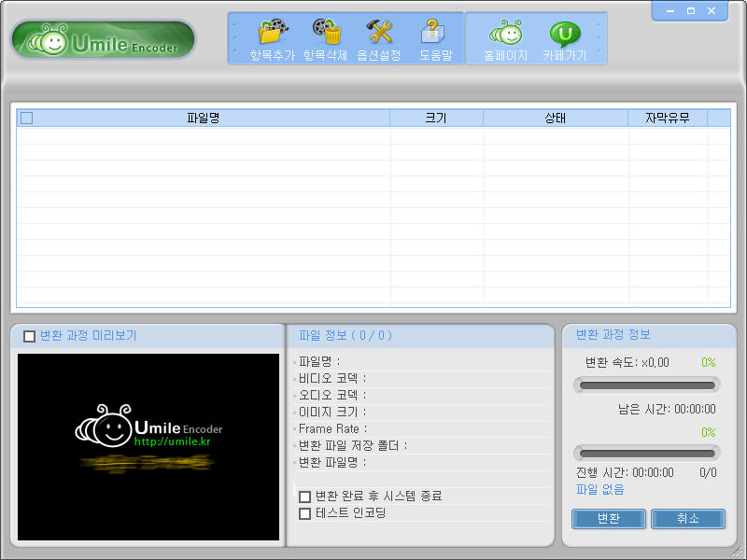Click the 변환 파일명 label

332,462
